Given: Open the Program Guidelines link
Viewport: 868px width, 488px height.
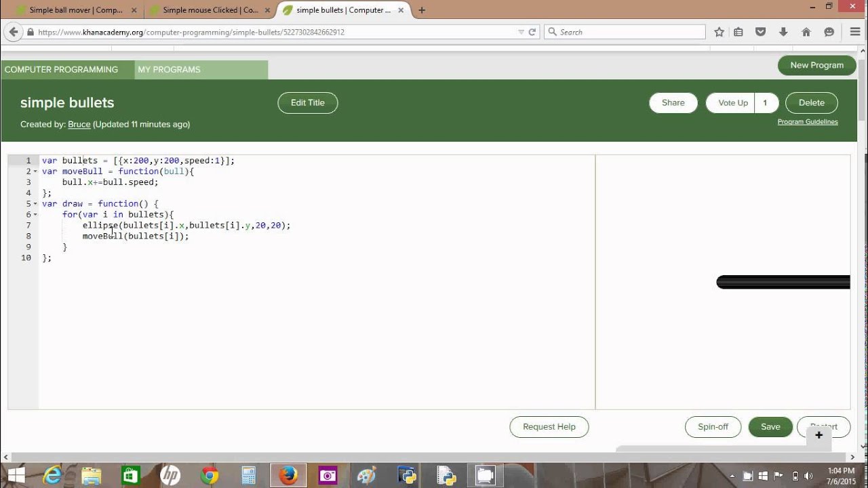Looking at the screenshot, I should click(808, 122).
